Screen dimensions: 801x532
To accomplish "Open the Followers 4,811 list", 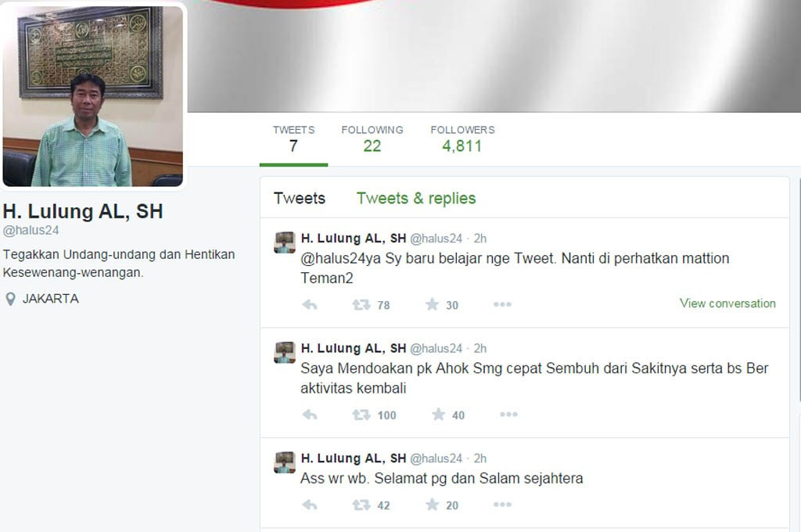I will (462, 139).
